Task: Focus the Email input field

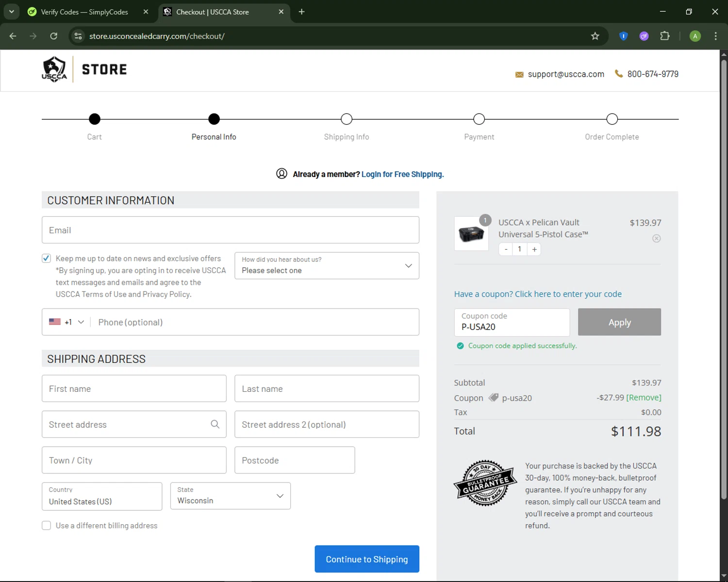Action: pyautogui.click(x=231, y=230)
